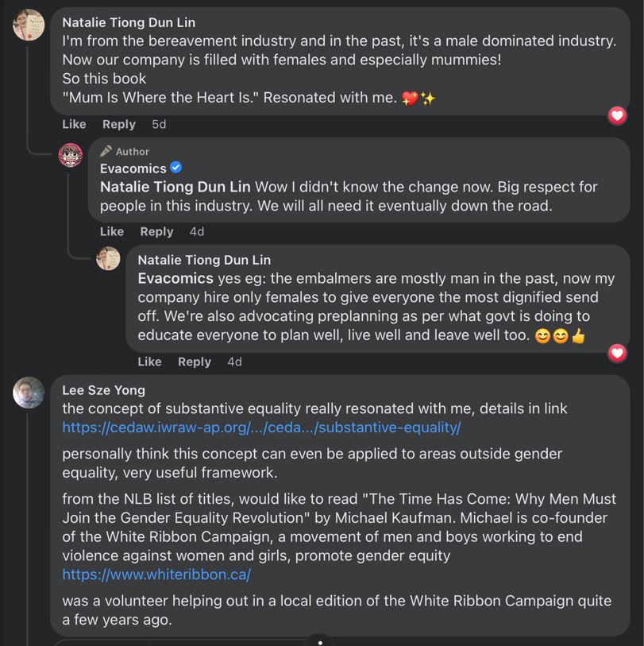
Task: Open the whiteribbon.ca link
Action: pyautogui.click(x=156, y=574)
